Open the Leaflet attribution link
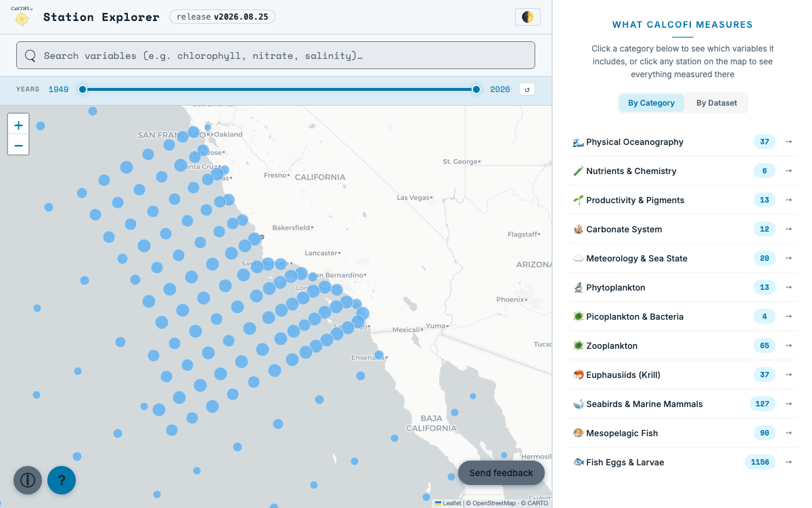Screen dimensions: 812x508 tap(447, 503)
